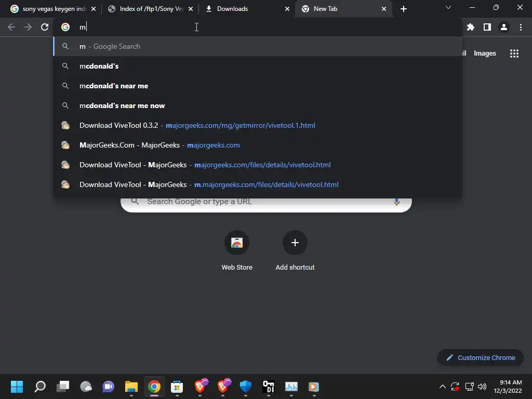Open the Windows Start menu
The width and height of the screenshot is (532, 399).
click(x=17, y=387)
